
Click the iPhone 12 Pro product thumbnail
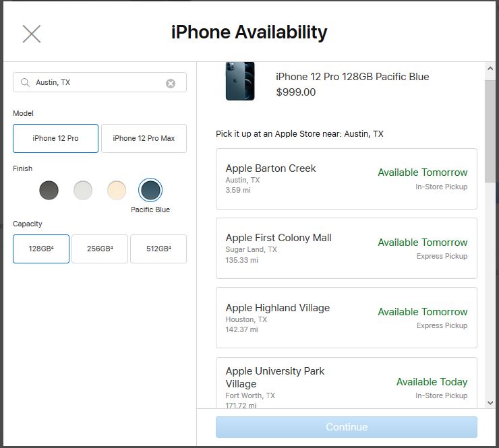[x=240, y=81]
